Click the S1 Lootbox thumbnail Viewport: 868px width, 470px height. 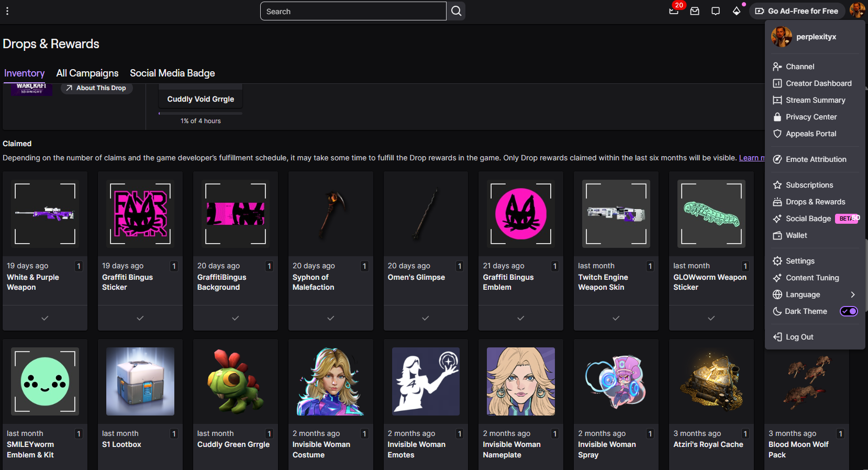tap(140, 381)
